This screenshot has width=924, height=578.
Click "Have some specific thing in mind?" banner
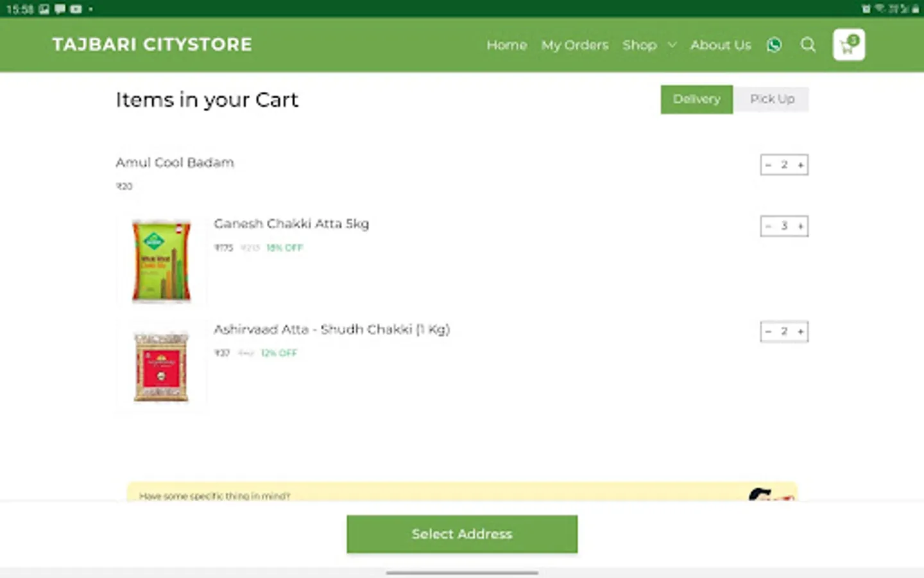[462, 492]
